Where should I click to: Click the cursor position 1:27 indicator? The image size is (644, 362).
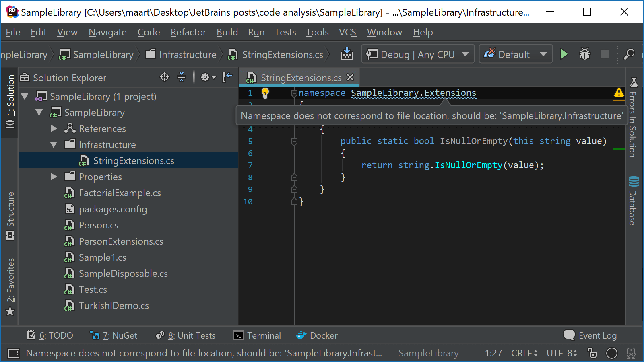(493, 353)
